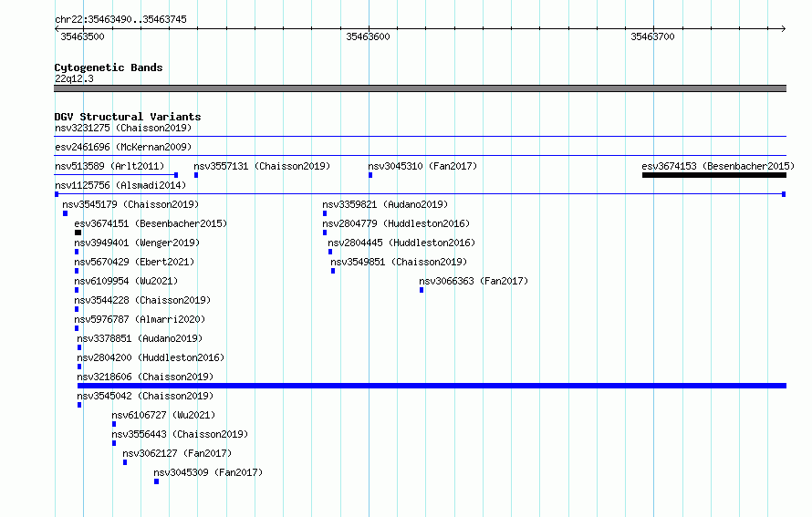The image size is (812, 517).
Task: Select the blue marker under nsv2804445
Action: [330, 252]
